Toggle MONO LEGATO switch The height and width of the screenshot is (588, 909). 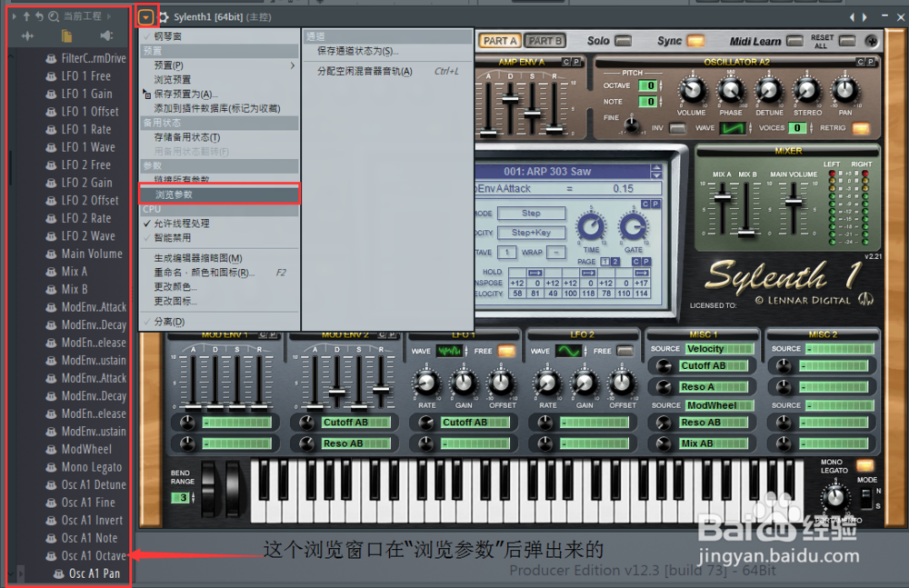point(864,465)
